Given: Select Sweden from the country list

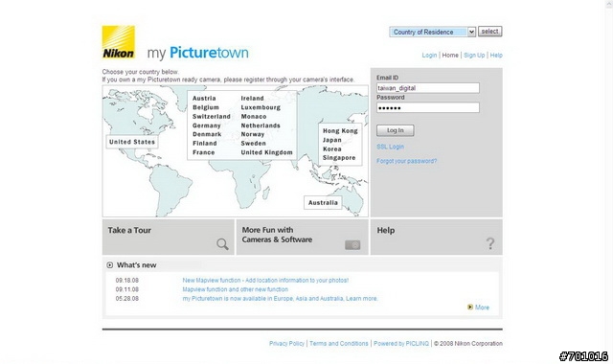Looking at the screenshot, I should [253, 144].
